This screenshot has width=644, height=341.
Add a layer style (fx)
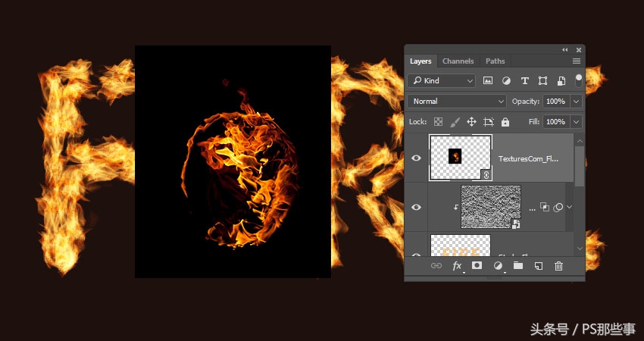tap(457, 266)
